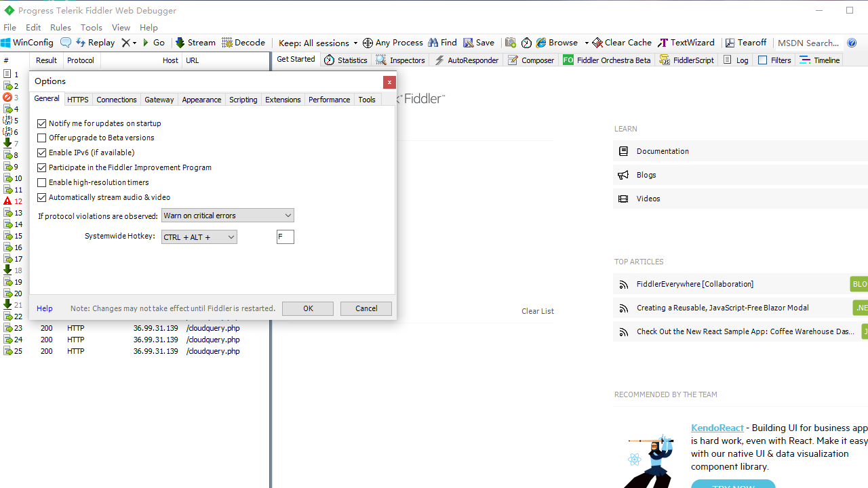Expand the Keep: All sessions dropdown
868x488 pixels.
click(318, 43)
